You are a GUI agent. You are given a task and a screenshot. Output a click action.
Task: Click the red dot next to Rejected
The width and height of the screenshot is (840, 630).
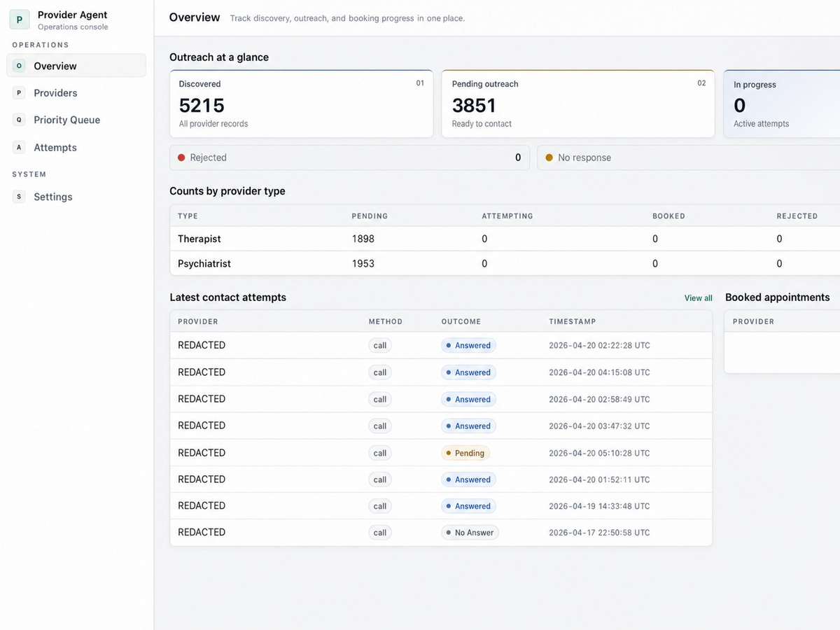(181, 157)
